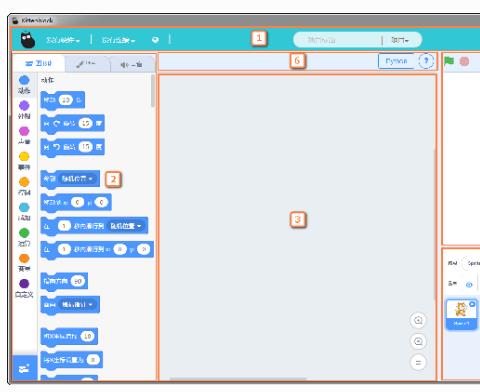
Task: Click the seconds value in glide-to-position block
Action: pyautogui.click(x=64, y=226)
